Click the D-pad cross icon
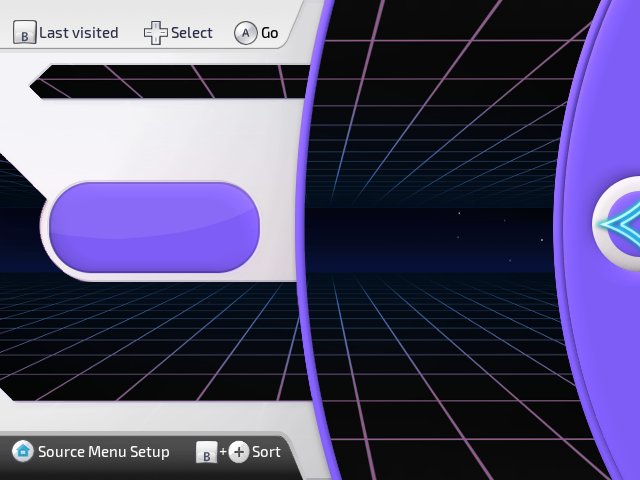This screenshot has width=640, height=480. 156,33
